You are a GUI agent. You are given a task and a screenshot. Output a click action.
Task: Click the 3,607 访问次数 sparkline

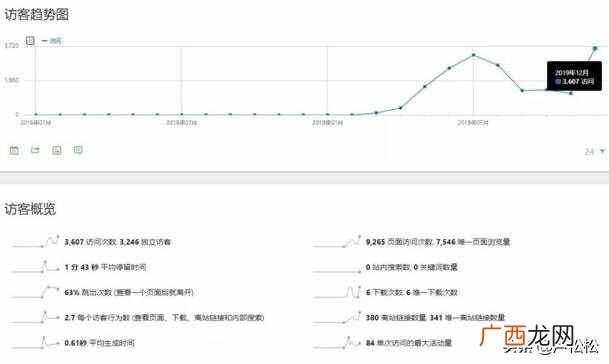[35, 241]
